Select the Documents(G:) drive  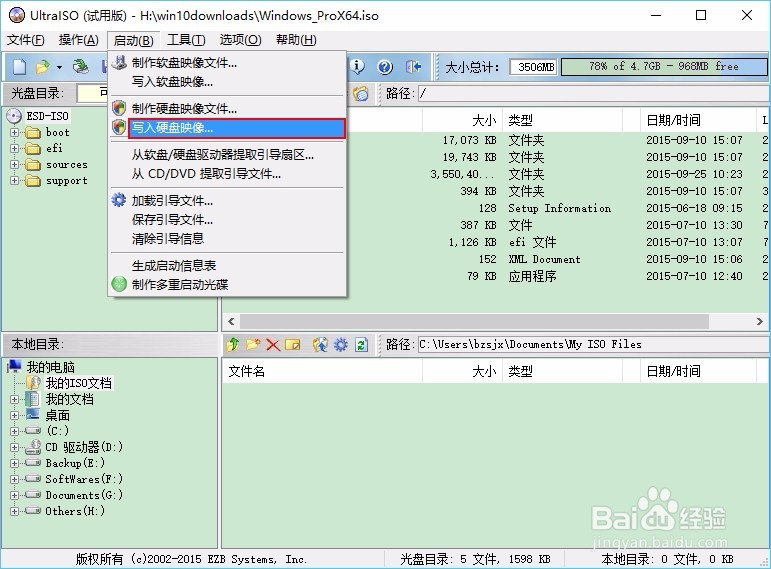(x=84, y=495)
